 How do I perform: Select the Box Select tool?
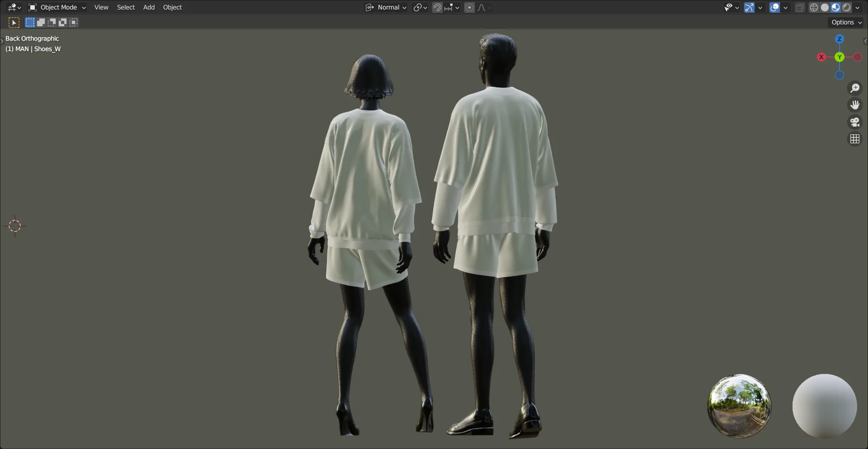point(30,22)
